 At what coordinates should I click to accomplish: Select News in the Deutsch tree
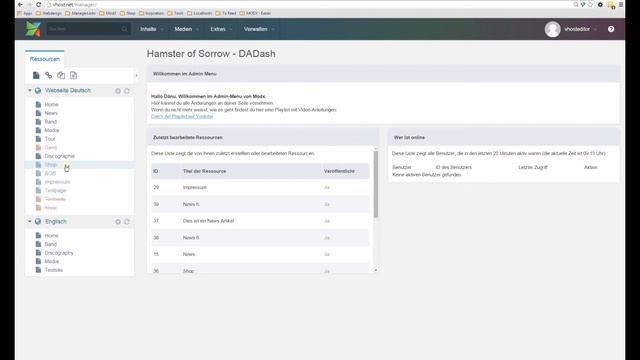[51, 113]
